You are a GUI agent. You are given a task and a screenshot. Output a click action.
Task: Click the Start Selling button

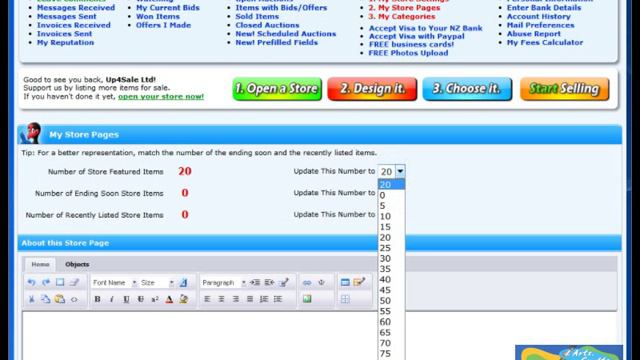click(x=564, y=89)
